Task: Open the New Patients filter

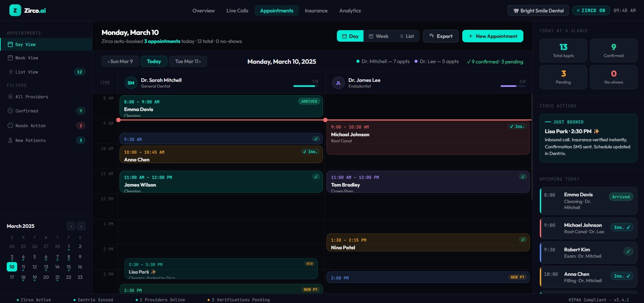Action: click(10, 140)
